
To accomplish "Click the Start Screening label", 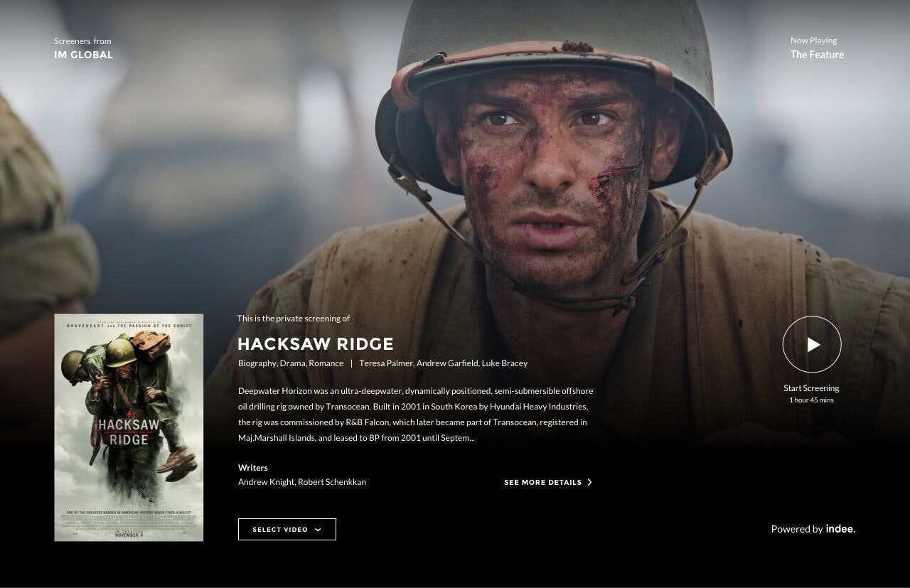I will (811, 388).
